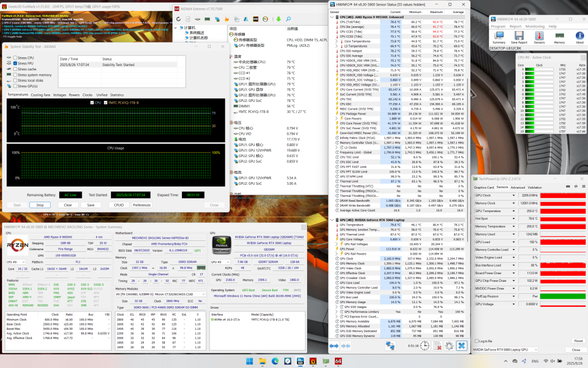This screenshot has width=588, height=368.
Task: Enable Log to file in GPU-Z
Action: point(476,341)
